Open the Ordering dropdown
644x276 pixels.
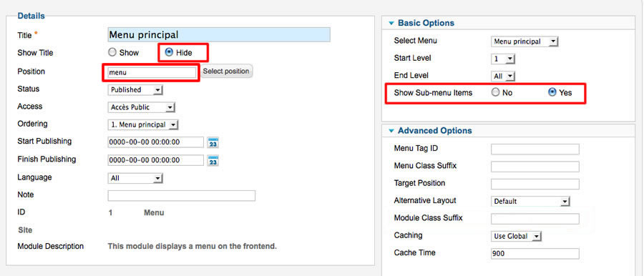[x=143, y=124]
